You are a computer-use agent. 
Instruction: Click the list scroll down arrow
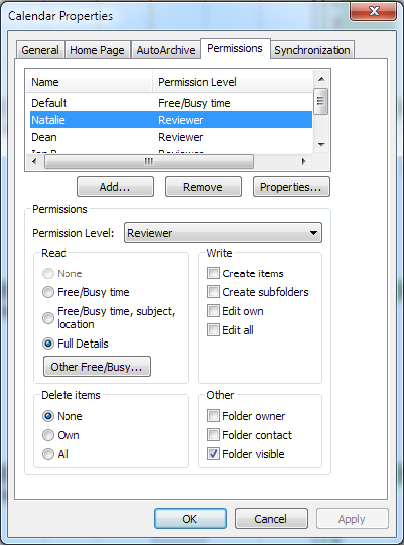click(321, 144)
